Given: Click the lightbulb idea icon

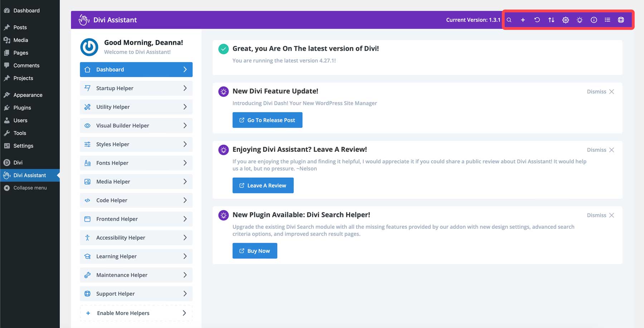Looking at the screenshot, I should [x=580, y=20].
